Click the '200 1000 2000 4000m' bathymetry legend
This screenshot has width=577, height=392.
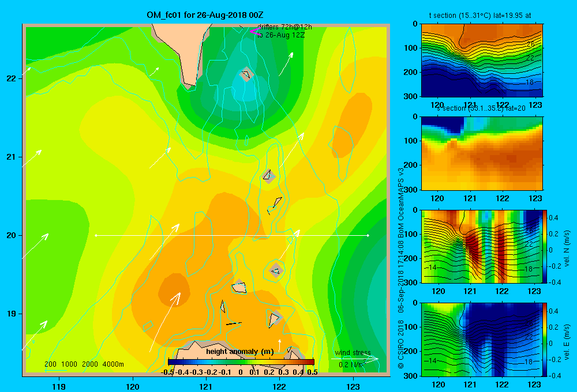coord(84,364)
